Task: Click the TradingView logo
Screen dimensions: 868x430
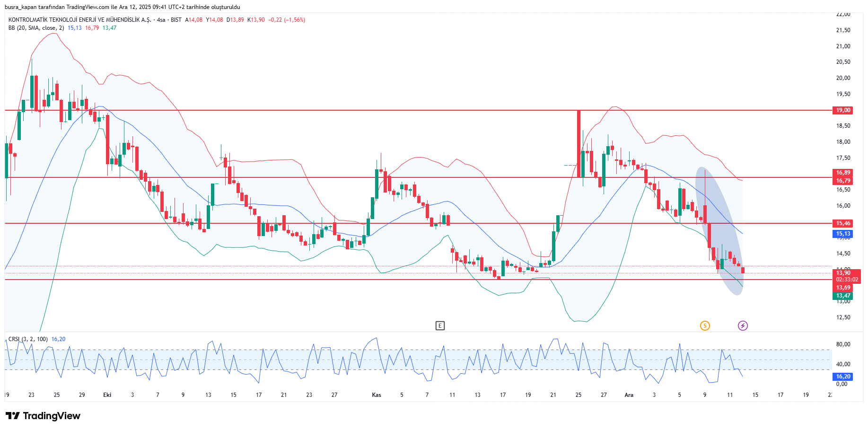Action: (x=43, y=416)
